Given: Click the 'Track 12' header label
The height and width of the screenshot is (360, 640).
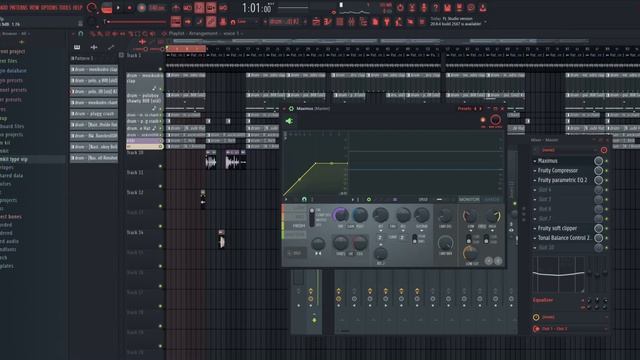Looking at the screenshot, I should (135, 192).
